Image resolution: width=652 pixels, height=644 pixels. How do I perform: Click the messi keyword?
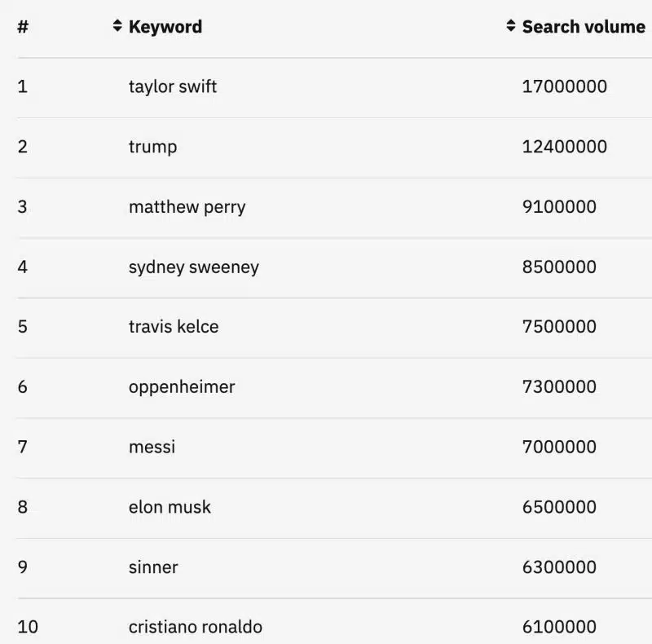(152, 447)
